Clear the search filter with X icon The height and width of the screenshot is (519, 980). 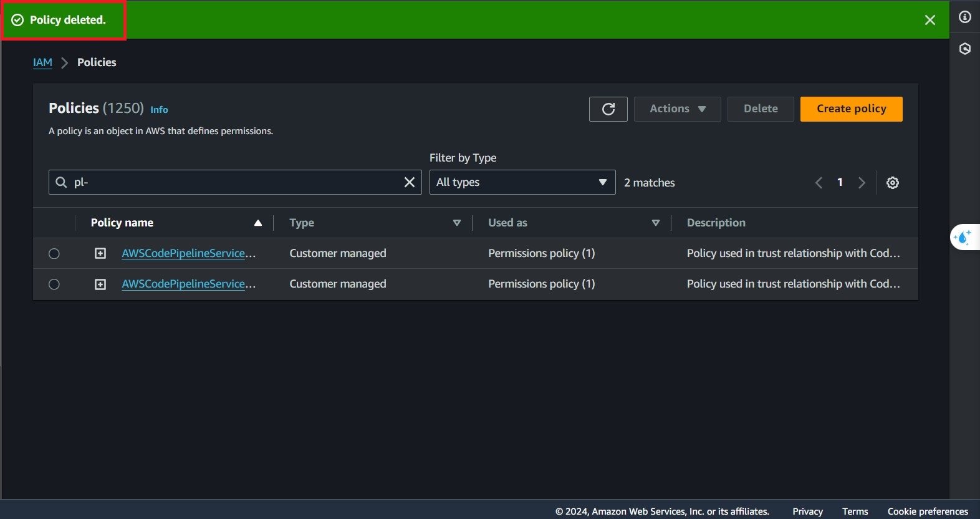[409, 182]
